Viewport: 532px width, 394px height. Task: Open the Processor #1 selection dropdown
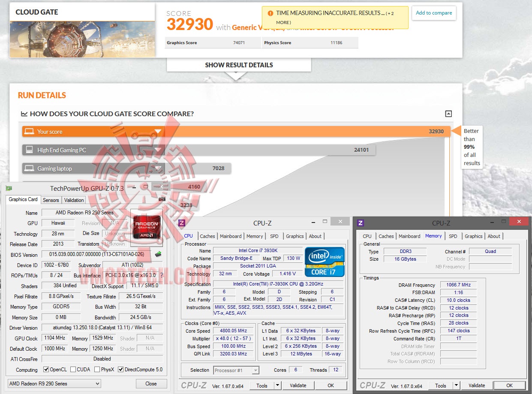[237, 370]
